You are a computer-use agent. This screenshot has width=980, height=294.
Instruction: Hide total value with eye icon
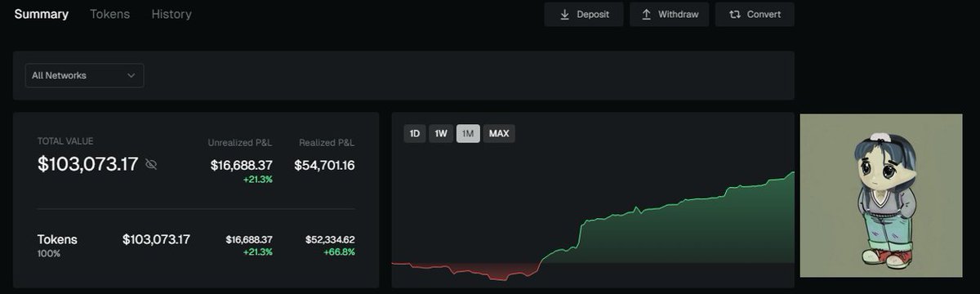pyautogui.click(x=151, y=164)
